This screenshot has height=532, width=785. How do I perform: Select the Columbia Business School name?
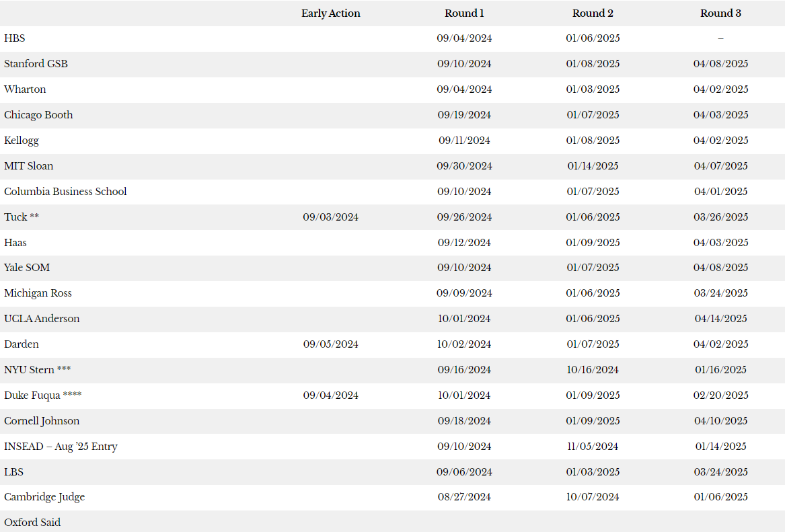(x=65, y=192)
